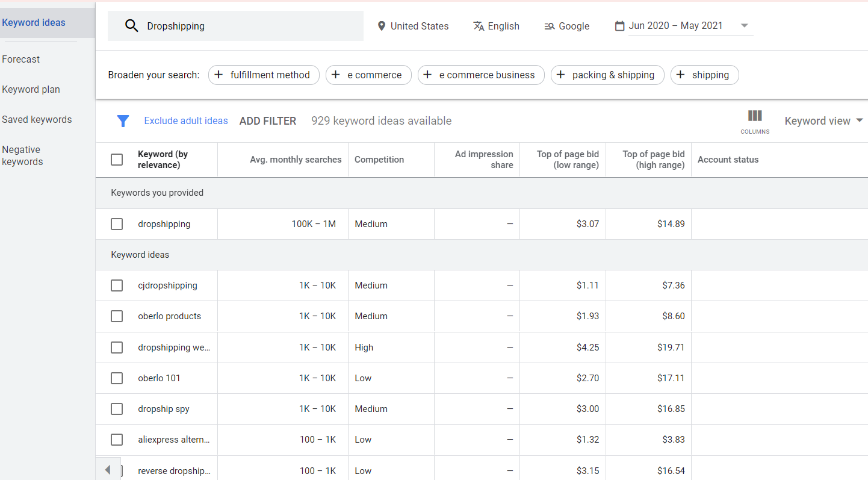Check the dropshipping we... row checkbox

[117, 348]
